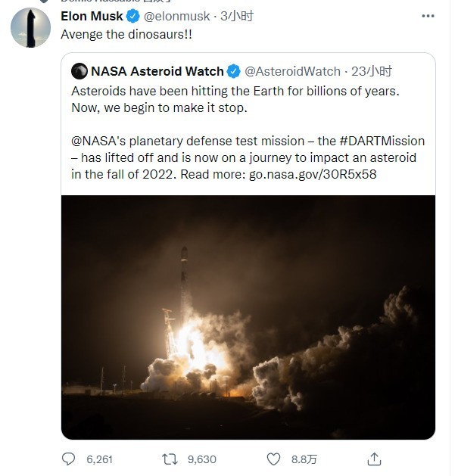Open Elon Musk's rocket profile avatar
The height and width of the screenshot is (476, 458).
pos(31,28)
